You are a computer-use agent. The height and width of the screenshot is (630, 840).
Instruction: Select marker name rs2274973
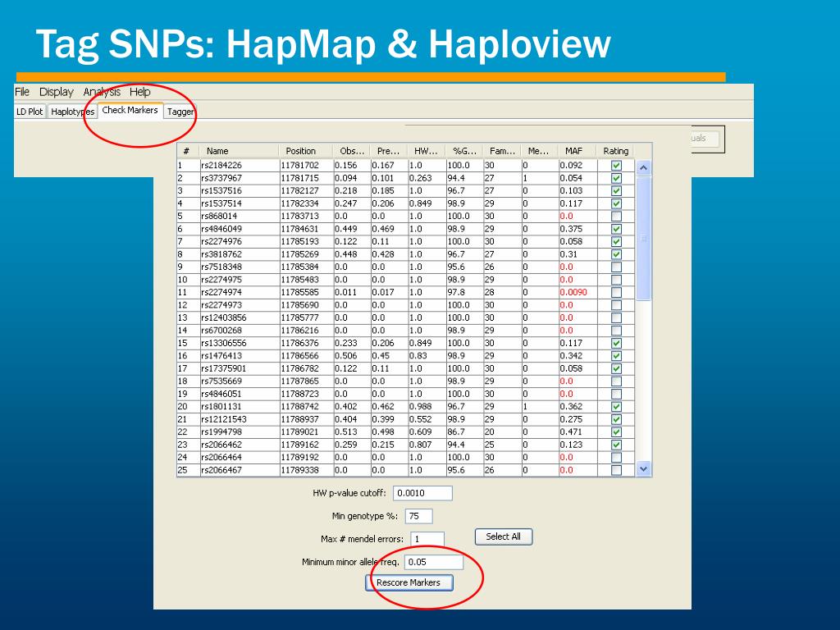(x=221, y=305)
